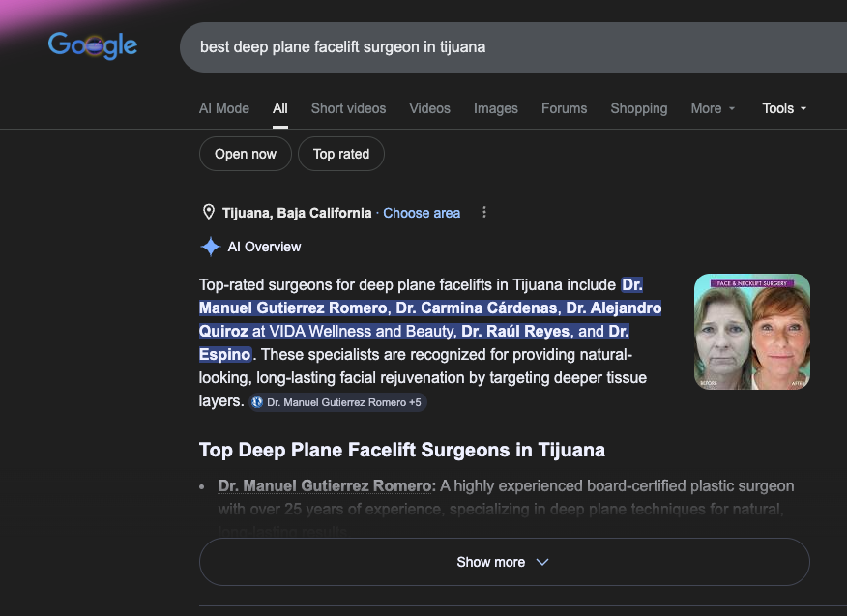Click the Choose area link

(422, 212)
